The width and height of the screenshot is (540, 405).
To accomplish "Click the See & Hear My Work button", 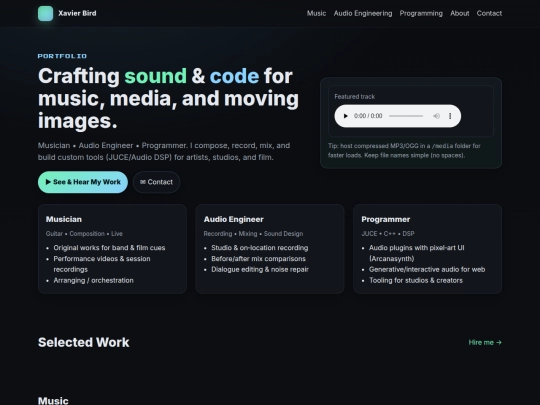I will (83, 182).
